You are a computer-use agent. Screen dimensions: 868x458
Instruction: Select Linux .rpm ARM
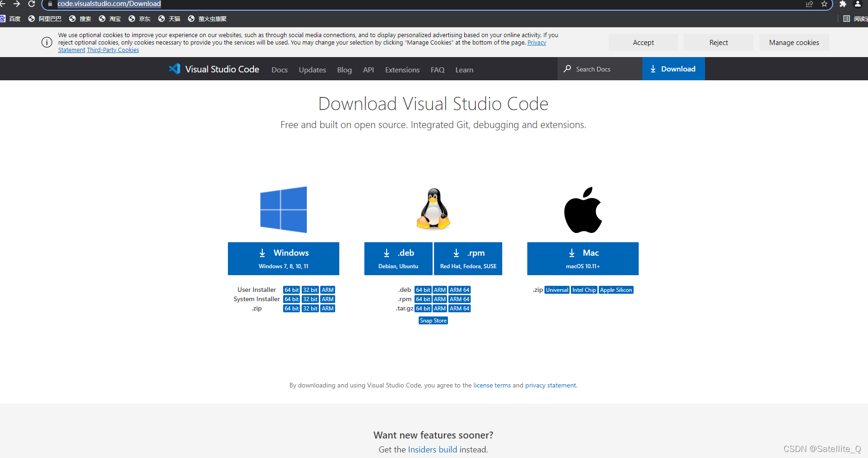coord(440,299)
